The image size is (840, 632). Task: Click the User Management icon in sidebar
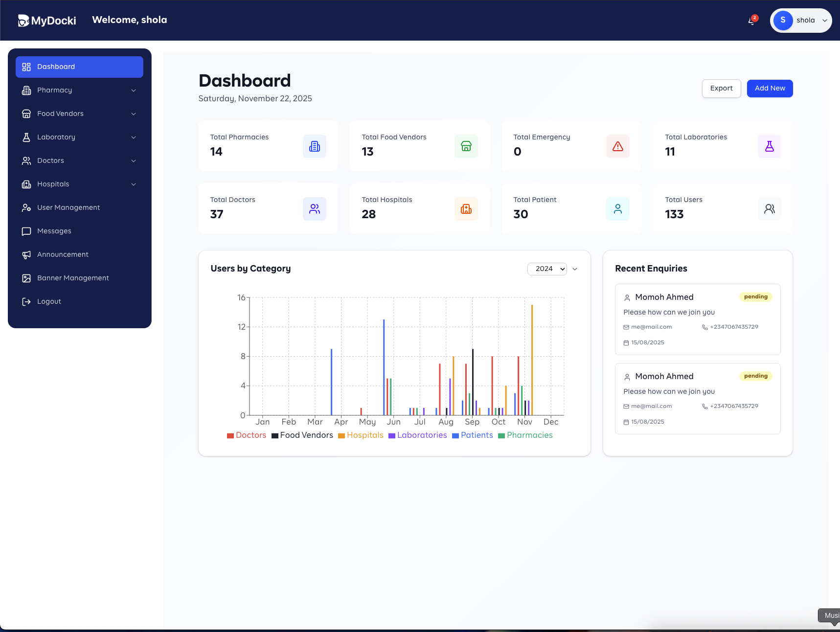pyautogui.click(x=26, y=207)
